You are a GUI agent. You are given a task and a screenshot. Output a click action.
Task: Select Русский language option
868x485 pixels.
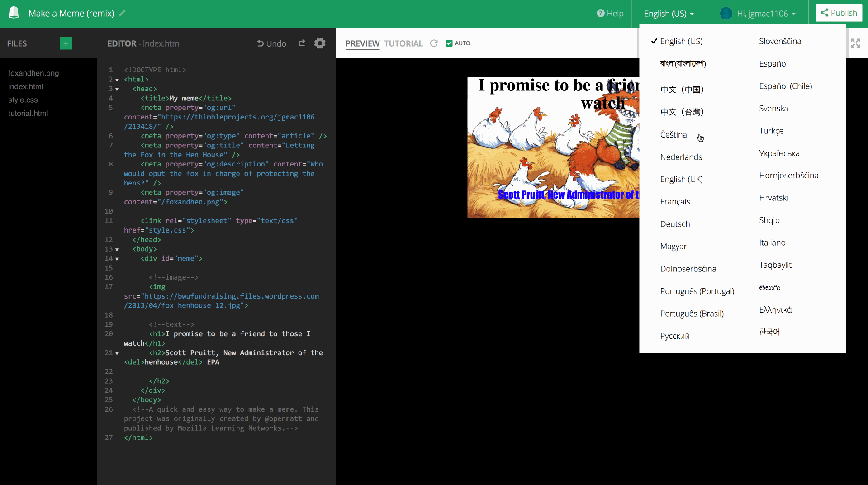tap(675, 336)
